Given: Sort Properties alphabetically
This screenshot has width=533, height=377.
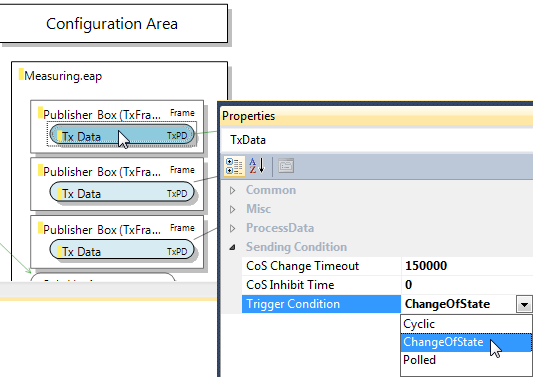Looking at the screenshot, I should [x=257, y=166].
